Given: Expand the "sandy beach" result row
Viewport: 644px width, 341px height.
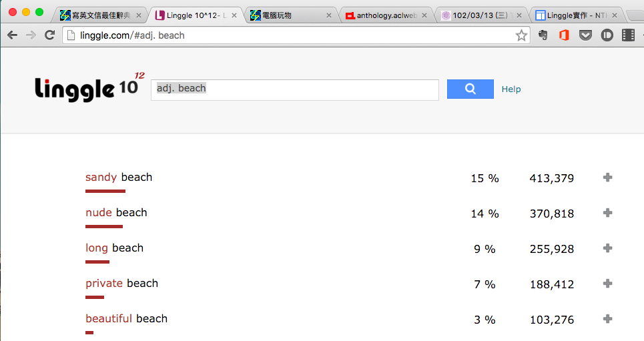Looking at the screenshot, I should coord(607,178).
